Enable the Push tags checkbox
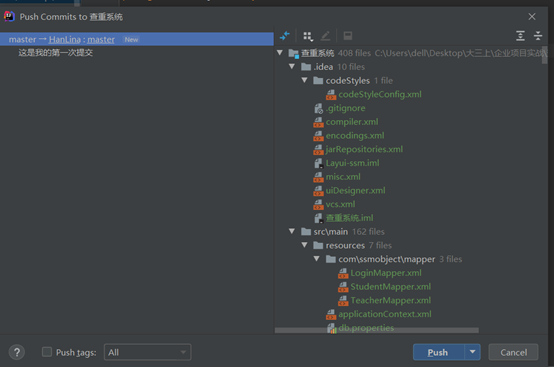Image resolution: width=554 pixels, height=367 pixels. click(x=47, y=352)
